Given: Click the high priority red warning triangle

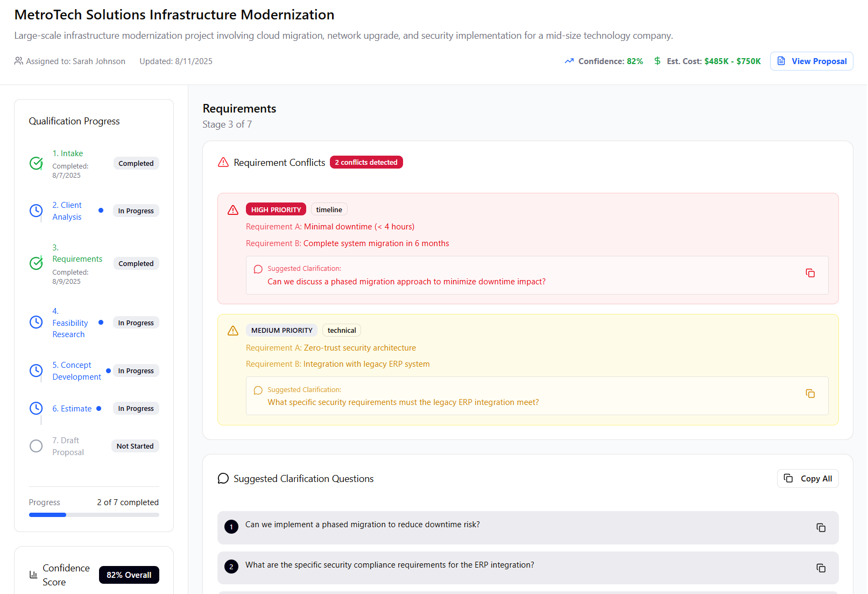Looking at the screenshot, I should [x=233, y=210].
